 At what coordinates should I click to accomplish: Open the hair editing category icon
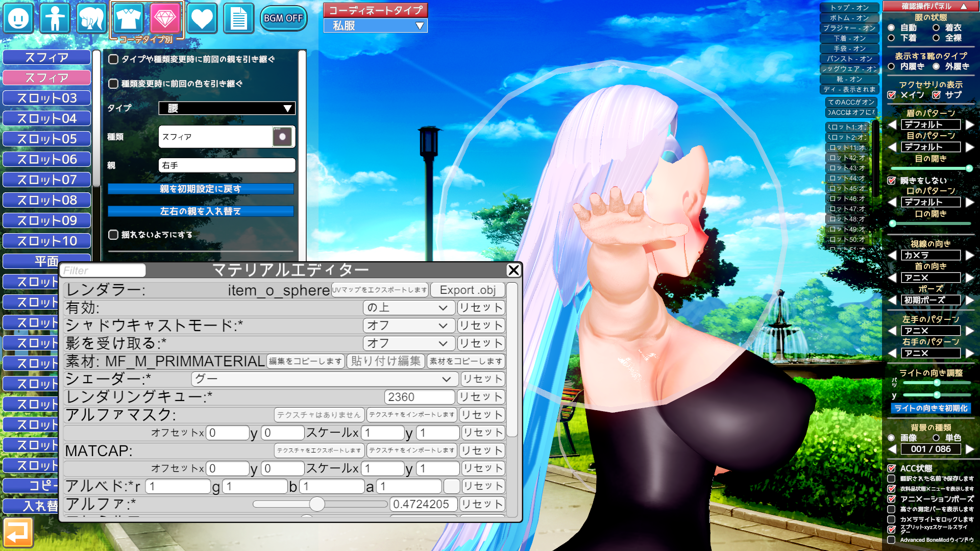[91, 18]
